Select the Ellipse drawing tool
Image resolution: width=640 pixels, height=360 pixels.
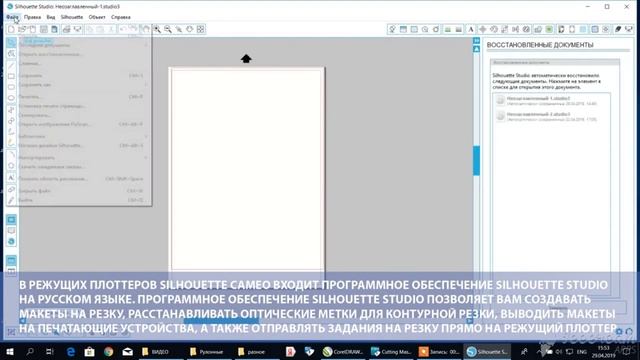(x=11, y=98)
